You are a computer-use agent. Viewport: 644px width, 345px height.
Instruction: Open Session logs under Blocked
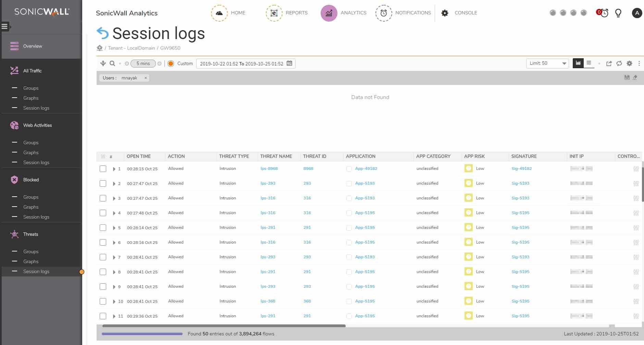pos(36,217)
